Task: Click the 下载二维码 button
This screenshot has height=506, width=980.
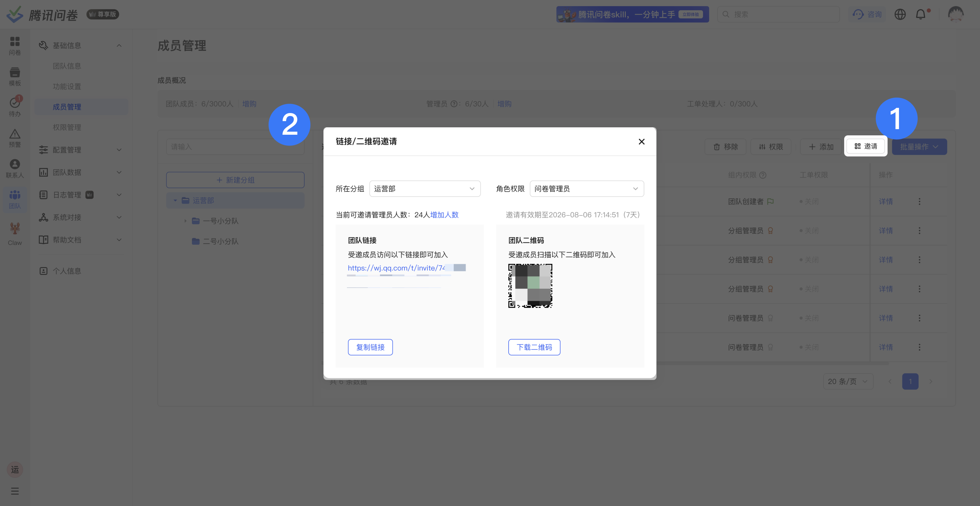Action: pos(534,347)
